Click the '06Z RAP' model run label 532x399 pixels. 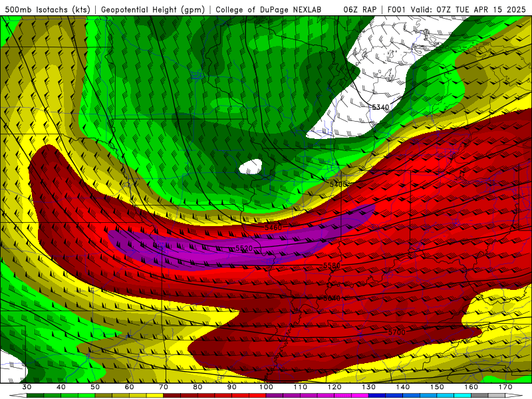[360, 9]
